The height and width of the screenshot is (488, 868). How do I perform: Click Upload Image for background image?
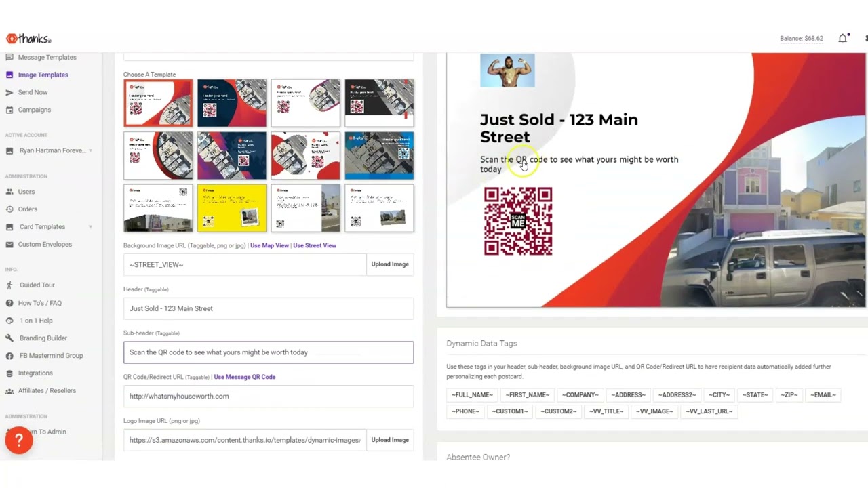click(x=390, y=264)
